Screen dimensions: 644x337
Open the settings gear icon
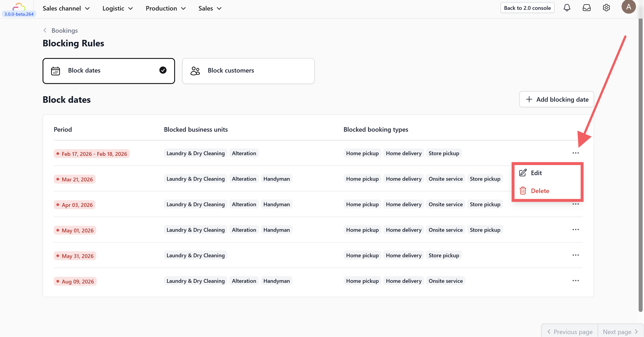(x=606, y=8)
